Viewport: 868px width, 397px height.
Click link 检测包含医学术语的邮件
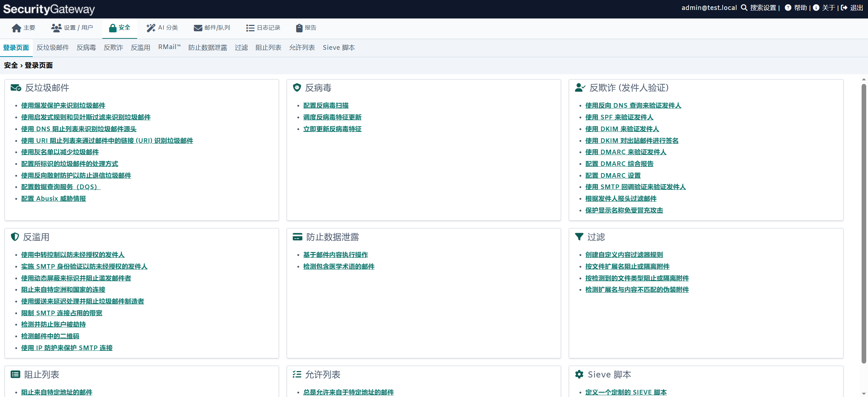click(x=339, y=267)
